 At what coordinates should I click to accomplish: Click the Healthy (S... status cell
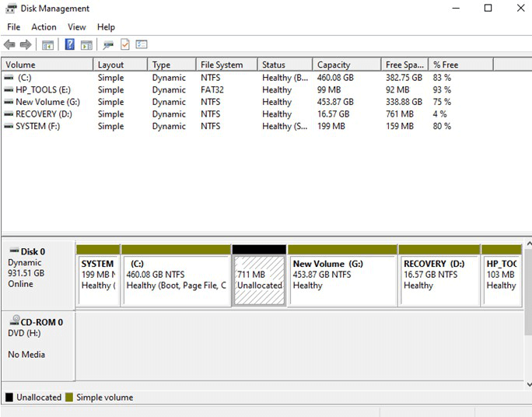(285, 126)
